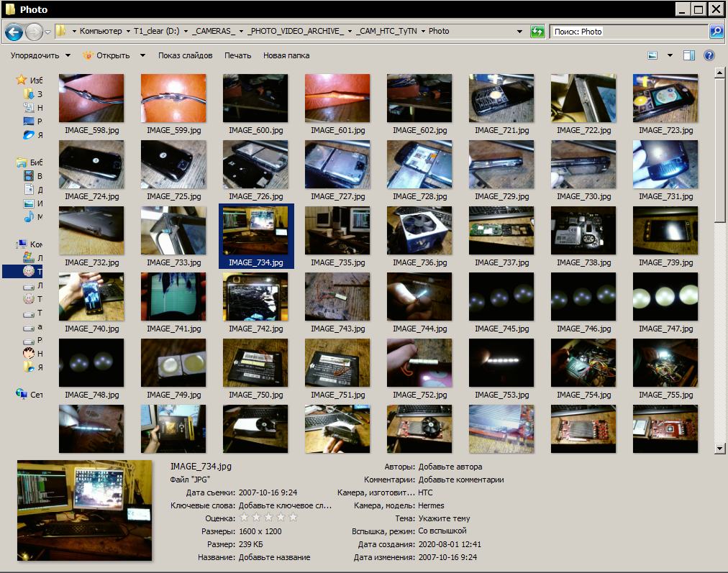Open the dropdown arrow next to Открыть
Image resolution: width=728 pixels, height=573 pixels.
click(x=142, y=55)
